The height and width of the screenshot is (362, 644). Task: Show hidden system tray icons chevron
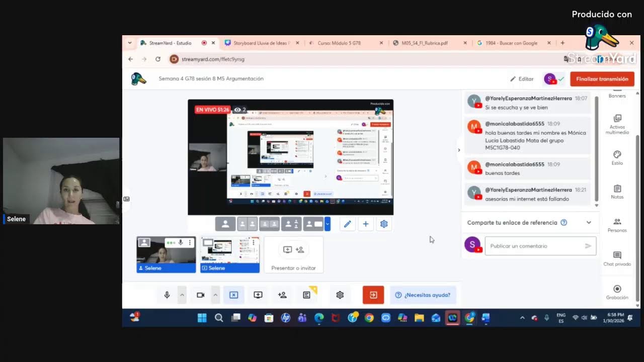pos(522,318)
